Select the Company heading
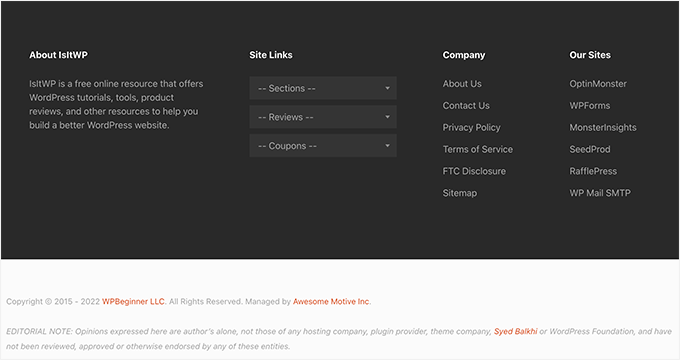 pyautogui.click(x=464, y=55)
